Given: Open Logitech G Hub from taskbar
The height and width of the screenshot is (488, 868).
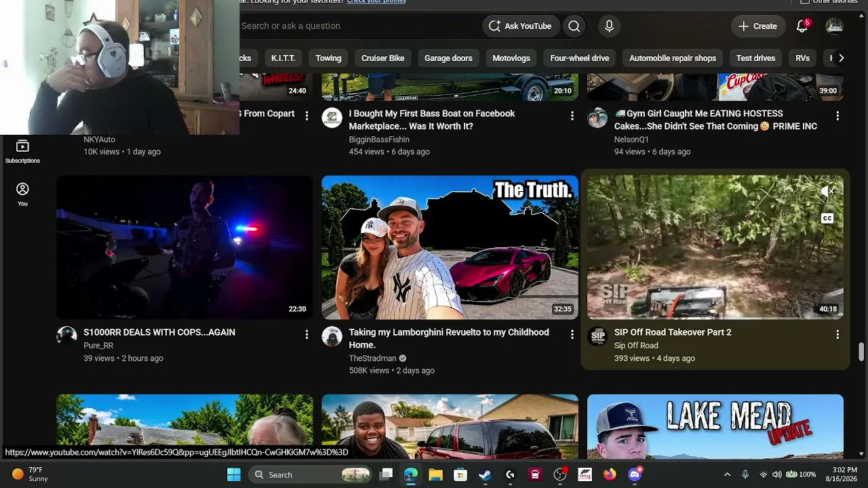Looking at the screenshot, I should click(510, 474).
